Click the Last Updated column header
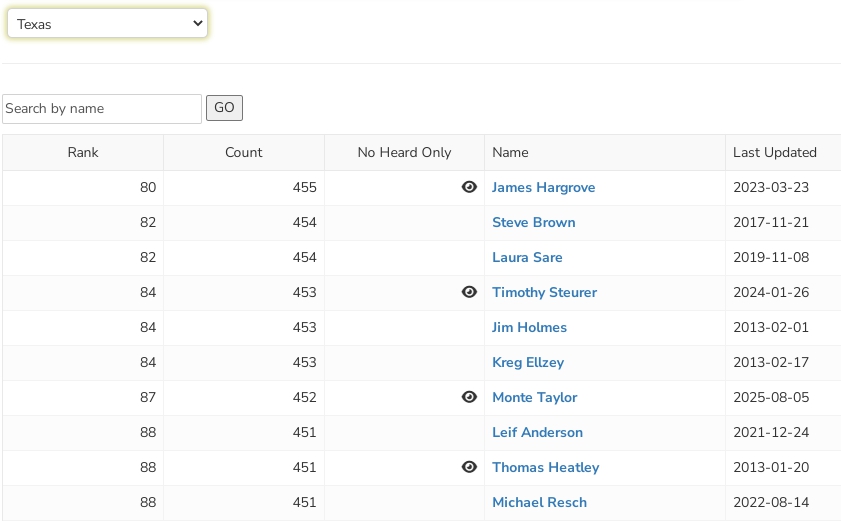This screenshot has height=521, width=841. coord(774,153)
